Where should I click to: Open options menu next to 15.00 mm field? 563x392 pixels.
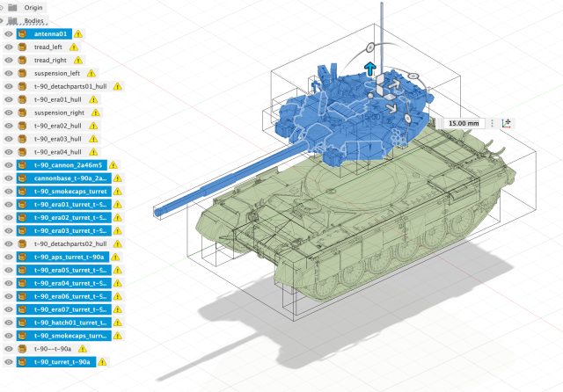coord(492,123)
